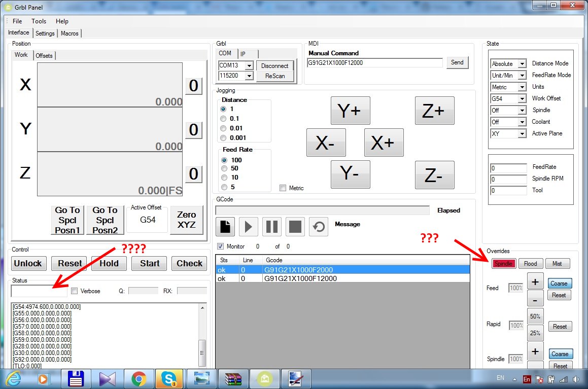Pause the GCode run with the pause icon
The height and width of the screenshot is (389, 588).
(x=272, y=227)
